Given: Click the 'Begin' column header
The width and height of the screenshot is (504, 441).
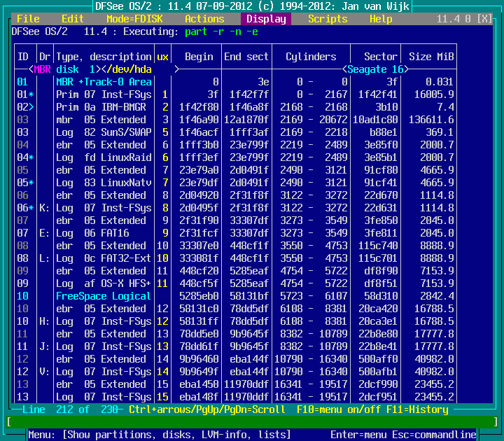Looking at the screenshot, I should coord(199,57).
